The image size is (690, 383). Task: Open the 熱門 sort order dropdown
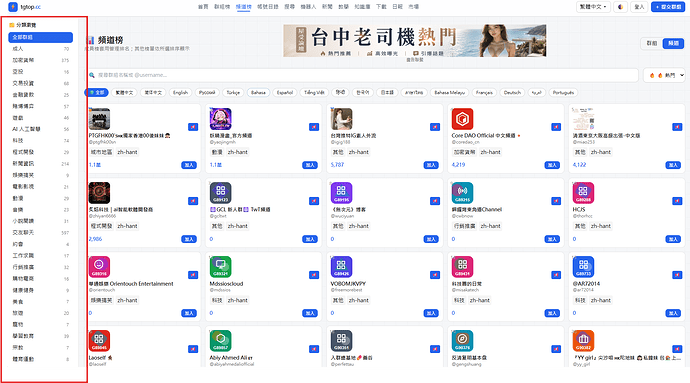pos(664,75)
